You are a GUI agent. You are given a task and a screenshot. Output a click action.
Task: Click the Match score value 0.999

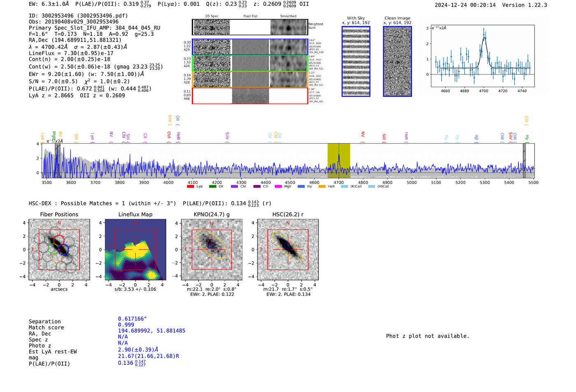coord(126,325)
